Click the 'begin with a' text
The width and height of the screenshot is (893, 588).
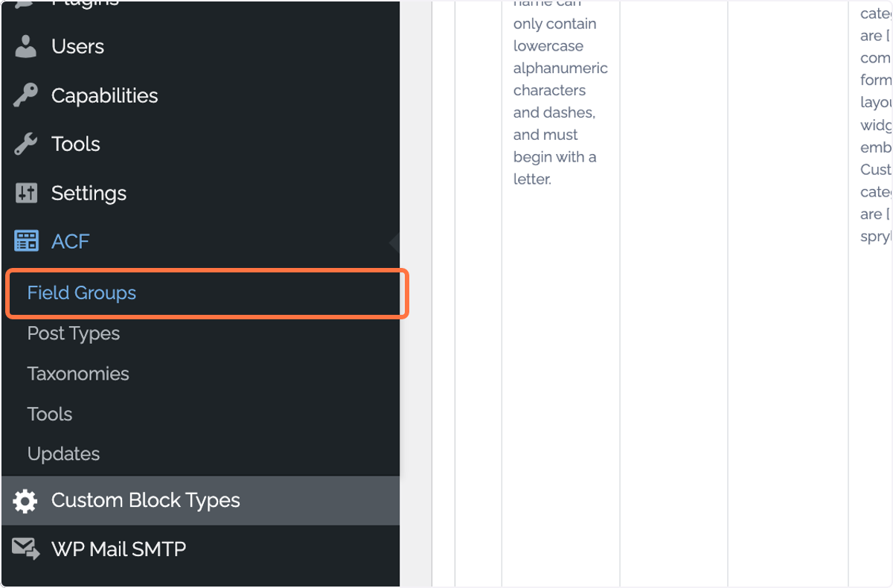(x=554, y=157)
